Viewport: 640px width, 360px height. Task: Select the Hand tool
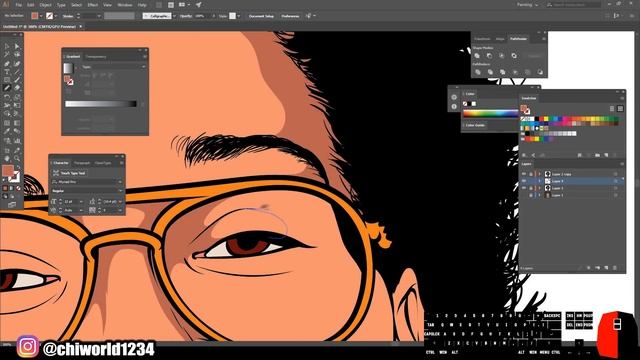7,158
